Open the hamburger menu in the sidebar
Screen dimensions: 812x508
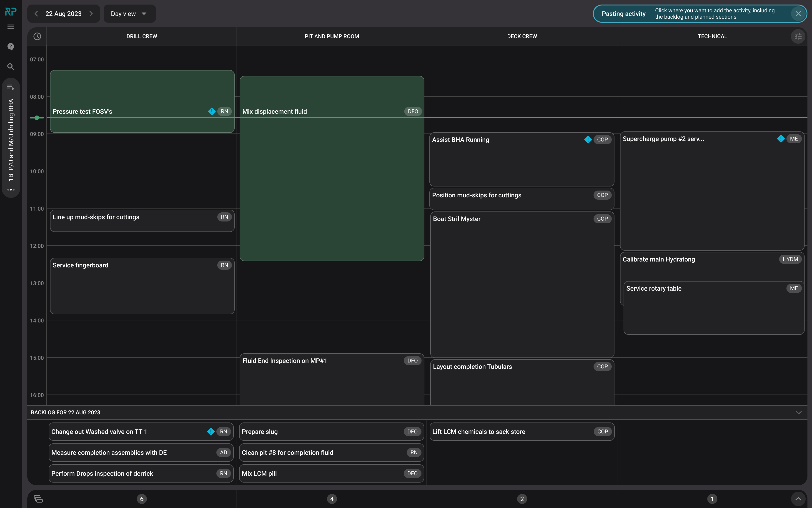[11, 27]
